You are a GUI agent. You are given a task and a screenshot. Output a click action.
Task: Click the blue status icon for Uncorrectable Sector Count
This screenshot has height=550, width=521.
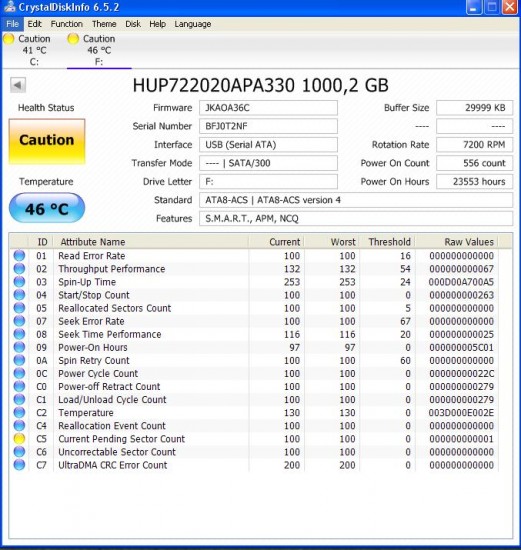19,452
